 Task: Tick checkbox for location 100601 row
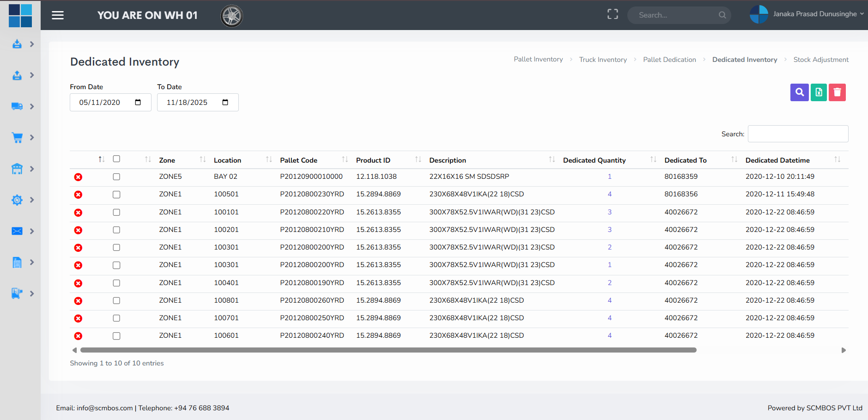point(116,336)
